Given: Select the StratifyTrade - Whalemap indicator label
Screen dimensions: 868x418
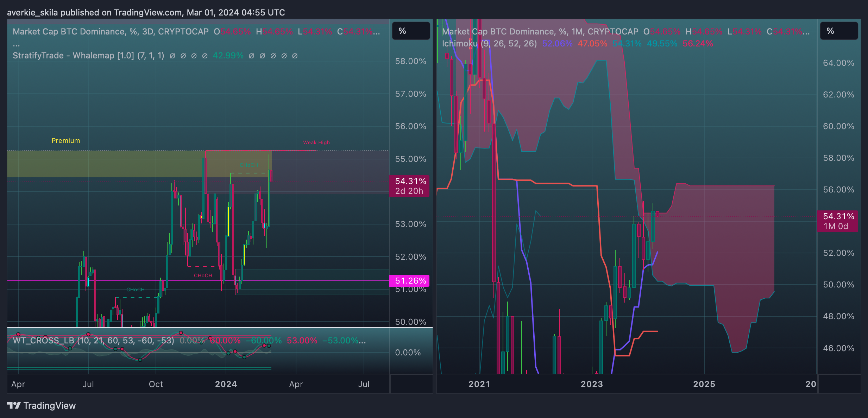Looking at the screenshot, I should pos(88,56).
